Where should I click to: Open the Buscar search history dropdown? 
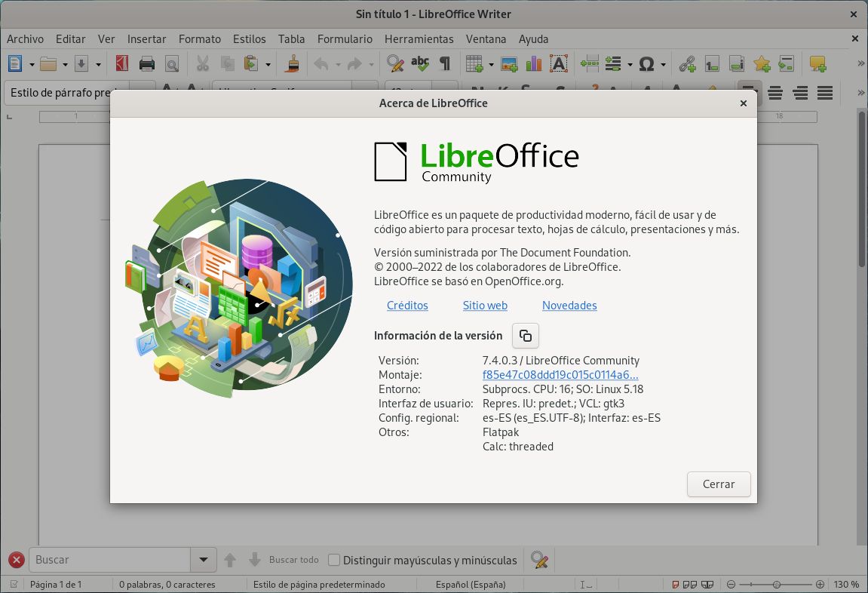point(202,560)
